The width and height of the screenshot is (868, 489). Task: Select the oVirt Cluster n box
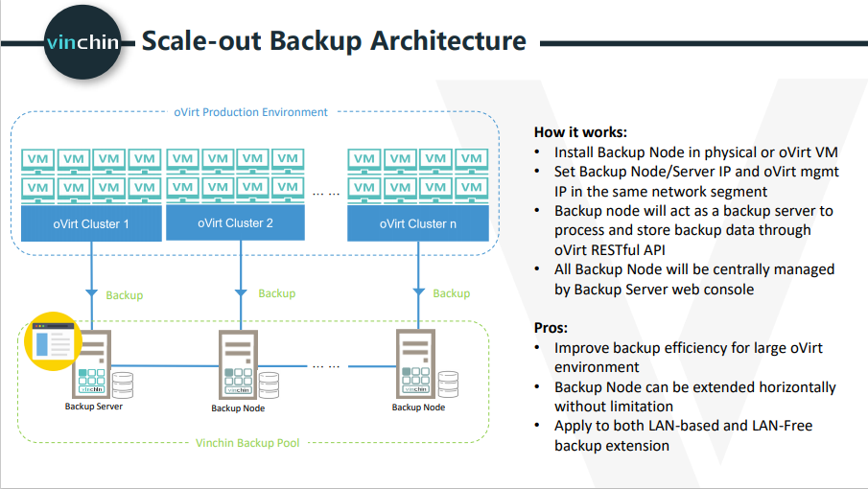point(418,223)
